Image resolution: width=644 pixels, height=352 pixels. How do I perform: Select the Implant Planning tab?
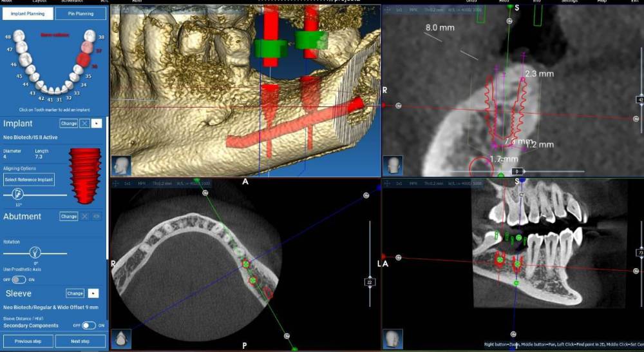[27, 14]
